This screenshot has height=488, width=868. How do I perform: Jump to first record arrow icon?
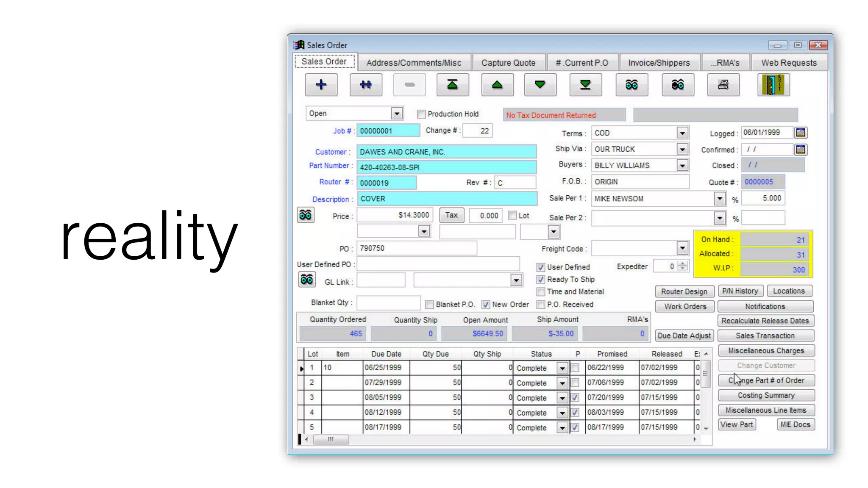(x=453, y=85)
